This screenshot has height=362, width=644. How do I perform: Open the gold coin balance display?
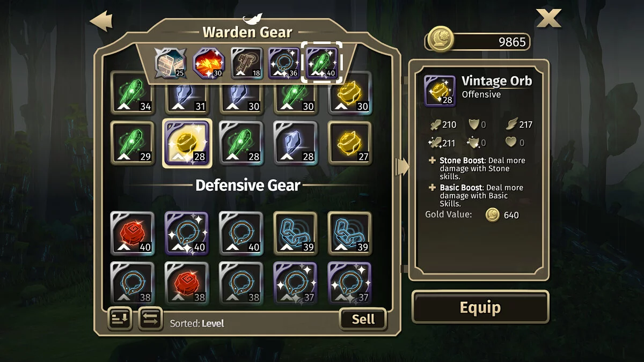pos(479,41)
